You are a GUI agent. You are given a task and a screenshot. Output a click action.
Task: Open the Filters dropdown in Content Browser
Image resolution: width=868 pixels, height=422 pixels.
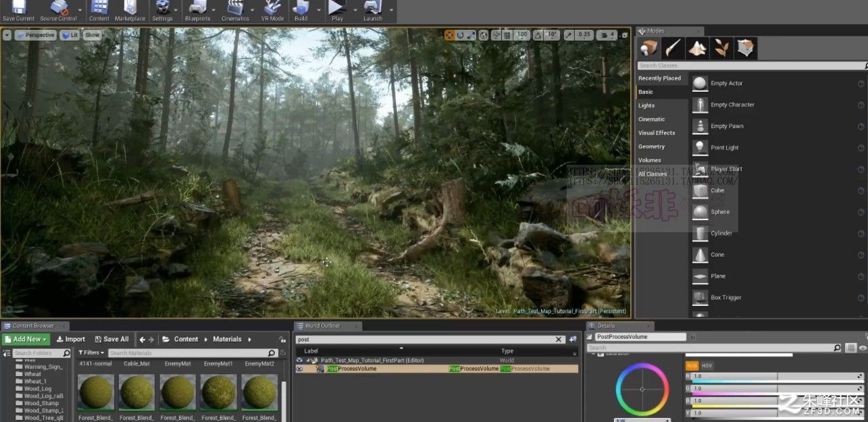91,352
